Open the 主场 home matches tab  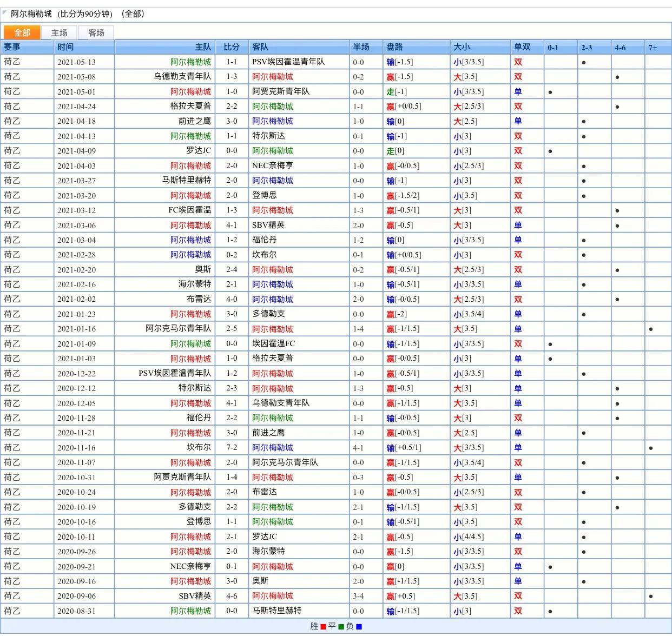click(59, 33)
